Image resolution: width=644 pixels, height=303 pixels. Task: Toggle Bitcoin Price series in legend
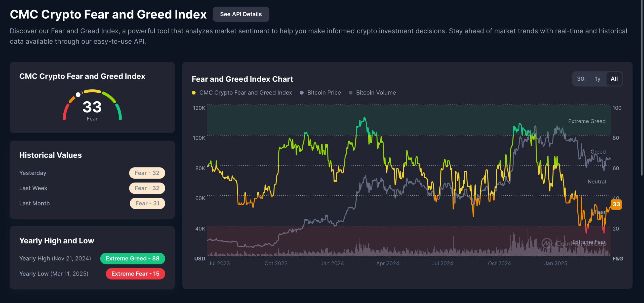pyautogui.click(x=320, y=93)
